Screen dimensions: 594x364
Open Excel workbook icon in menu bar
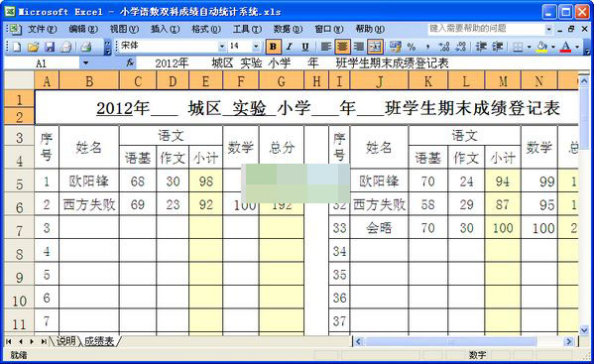point(15,29)
